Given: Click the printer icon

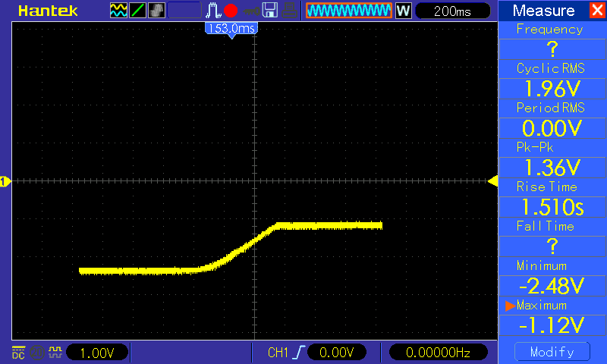Looking at the screenshot, I should click(289, 11).
